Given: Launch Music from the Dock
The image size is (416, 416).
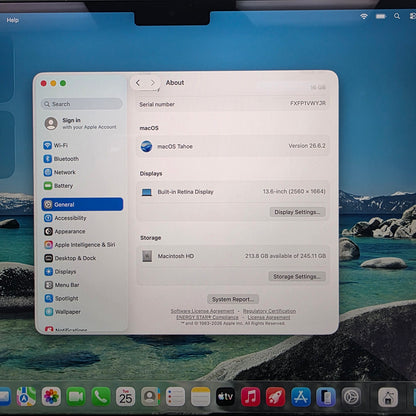Looking at the screenshot, I should (250, 397).
